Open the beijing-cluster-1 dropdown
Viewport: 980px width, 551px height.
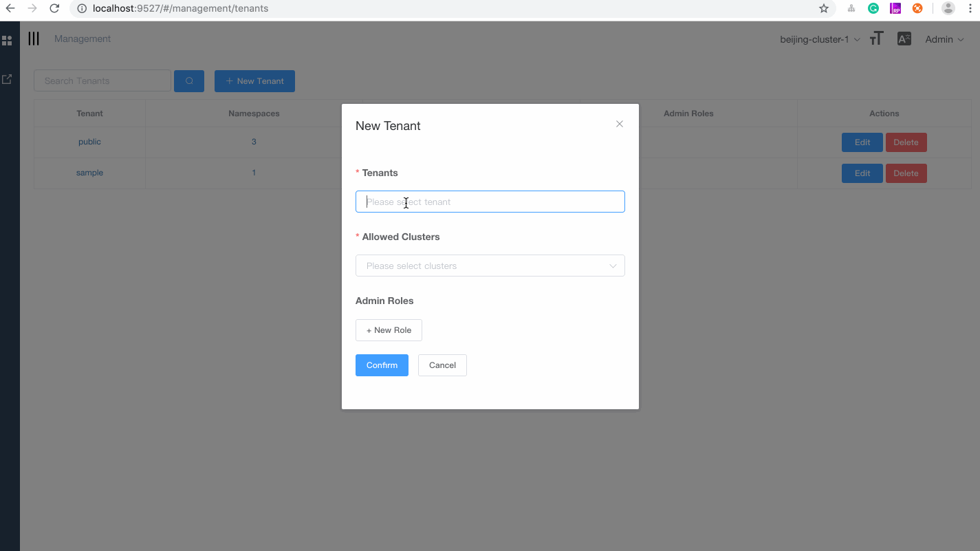pyautogui.click(x=818, y=39)
